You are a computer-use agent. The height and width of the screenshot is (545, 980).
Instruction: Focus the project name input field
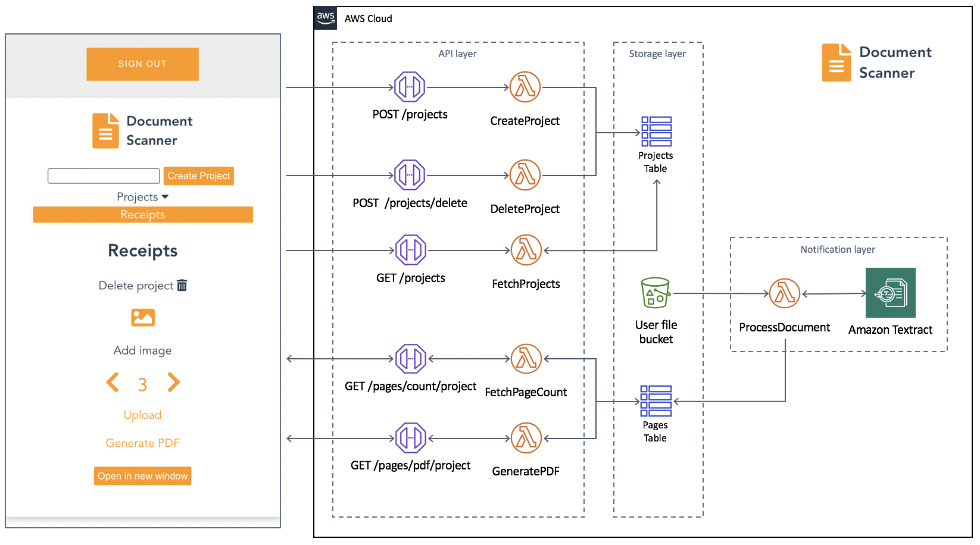[x=104, y=176]
